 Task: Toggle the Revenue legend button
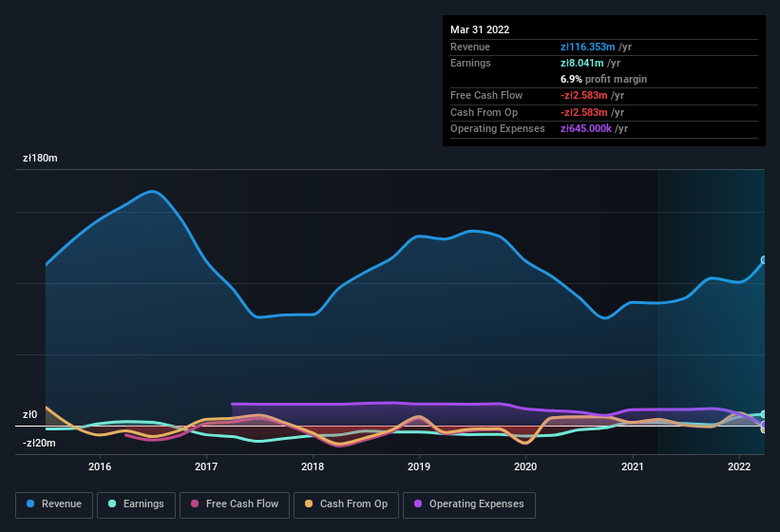[54, 504]
